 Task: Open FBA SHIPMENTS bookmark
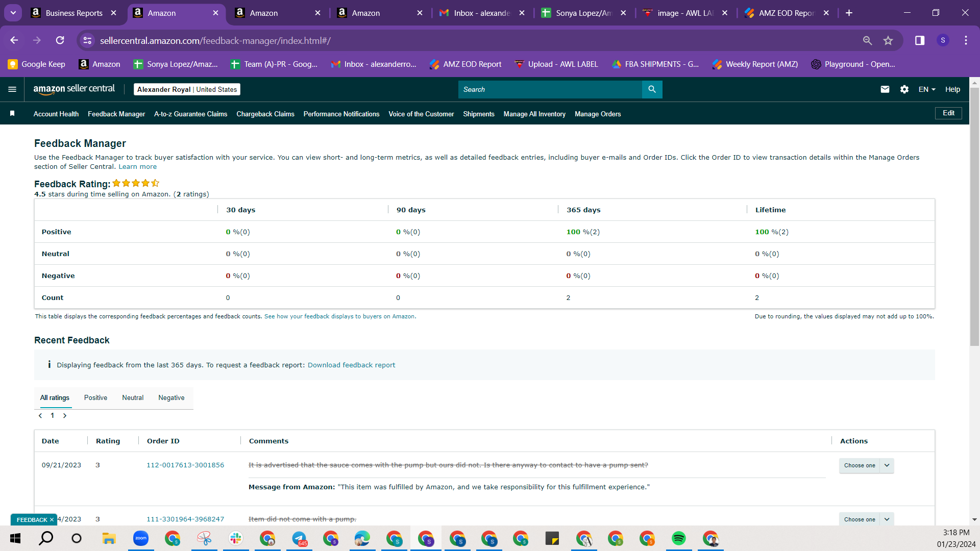point(655,64)
